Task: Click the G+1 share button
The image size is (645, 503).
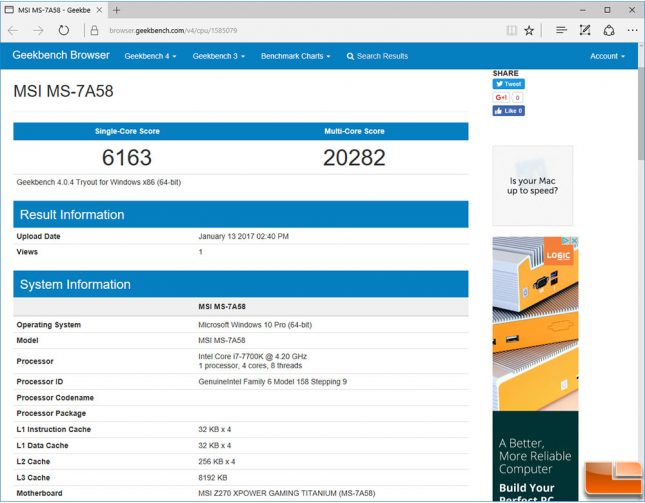Action: [x=501, y=97]
